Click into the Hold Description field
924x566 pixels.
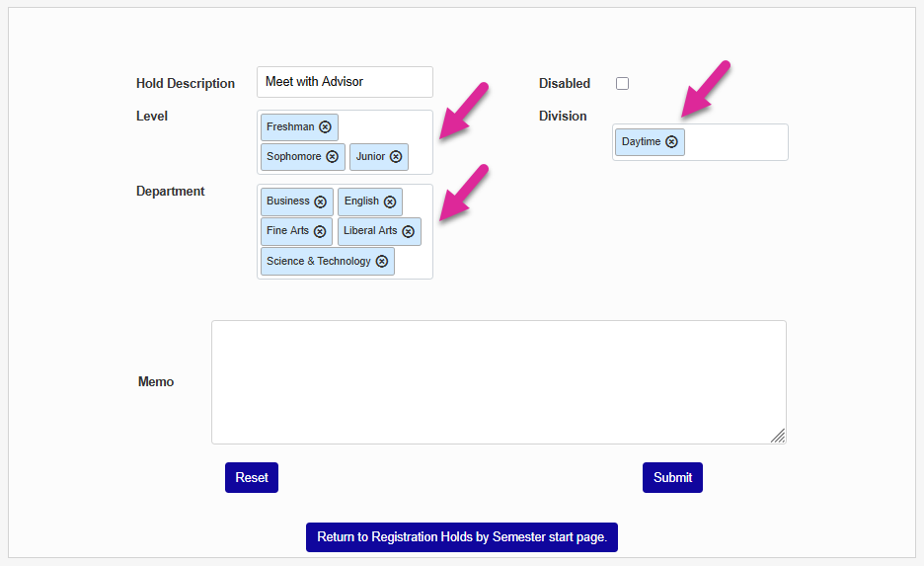[x=345, y=82]
